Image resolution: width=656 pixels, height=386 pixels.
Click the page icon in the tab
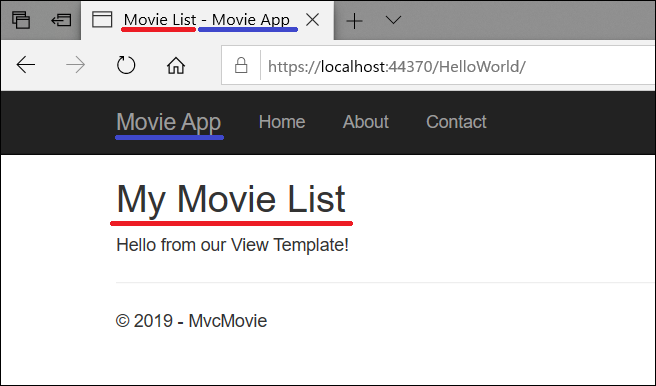pos(102,20)
